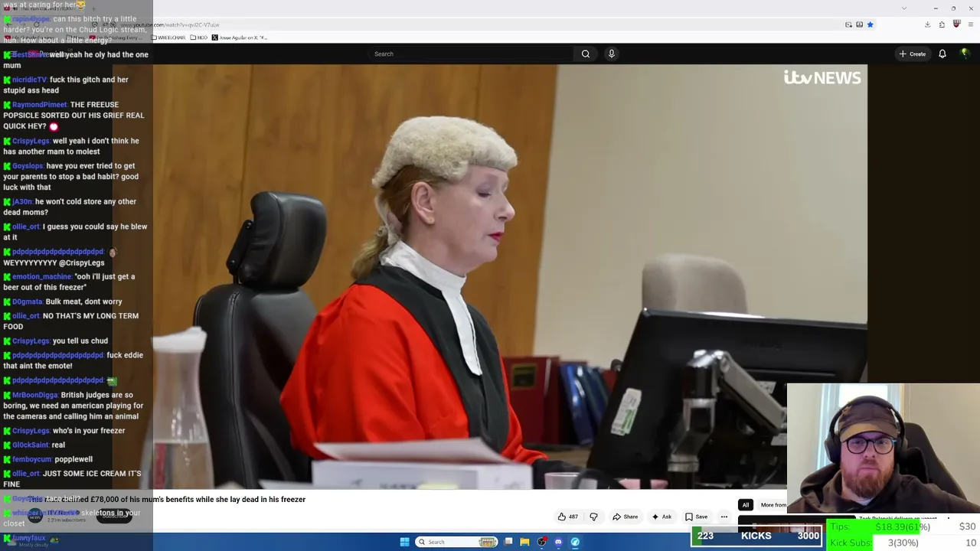Open YouTube notifications bell
This screenshot has height=551, width=980.
[x=942, y=54]
